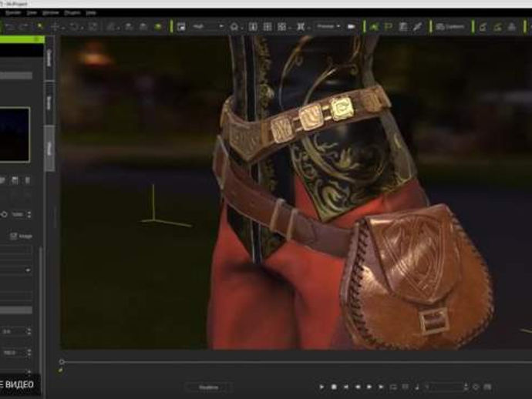Click the white framed render icon
This screenshot has width=532, height=399.
click(181, 27)
